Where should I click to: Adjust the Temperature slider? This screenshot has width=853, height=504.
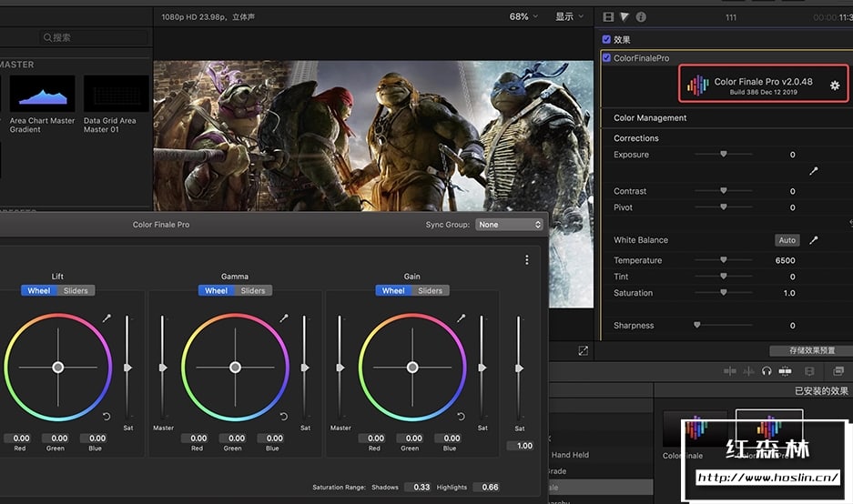click(724, 260)
